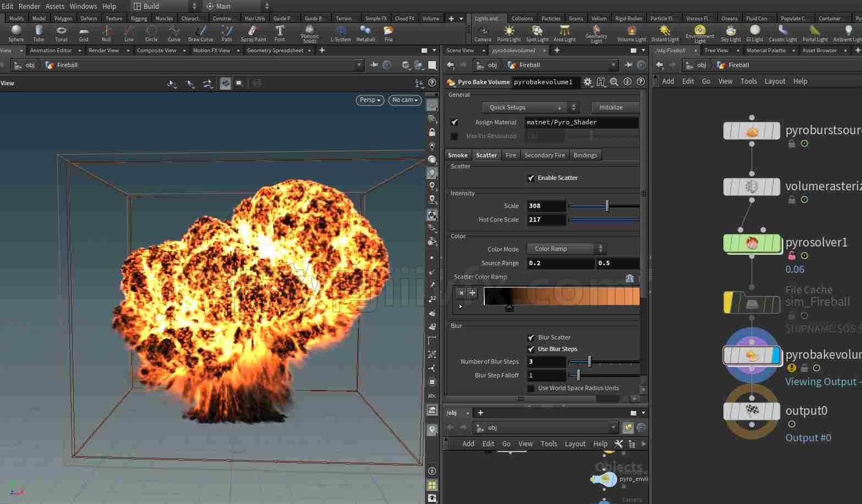Select the Circle shelf tool
This screenshot has height=504, width=862.
(151, 34)
